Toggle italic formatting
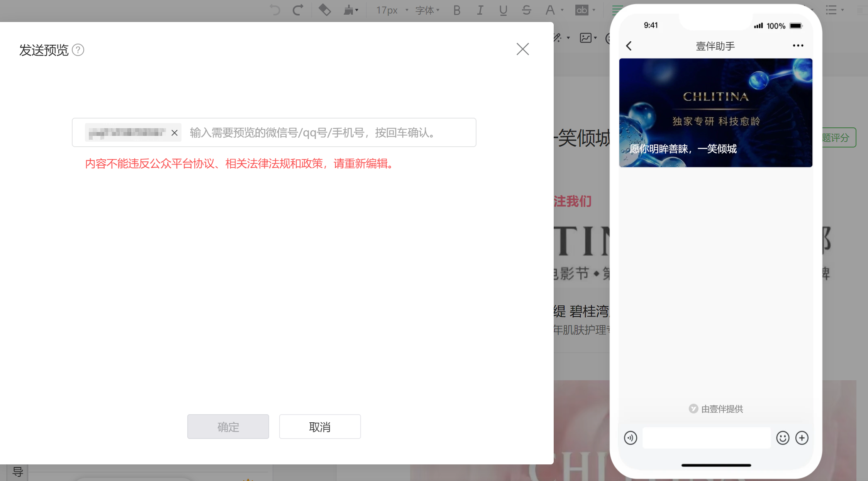 (480, 10)
